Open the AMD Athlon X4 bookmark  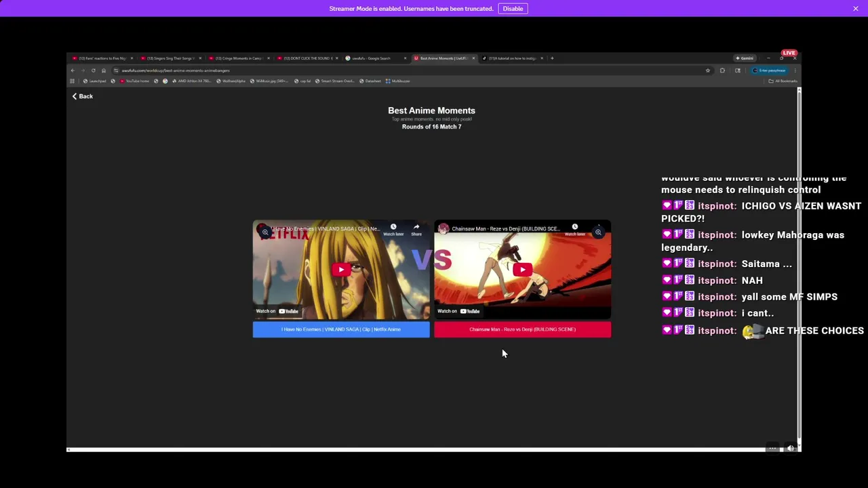[191, 81]
